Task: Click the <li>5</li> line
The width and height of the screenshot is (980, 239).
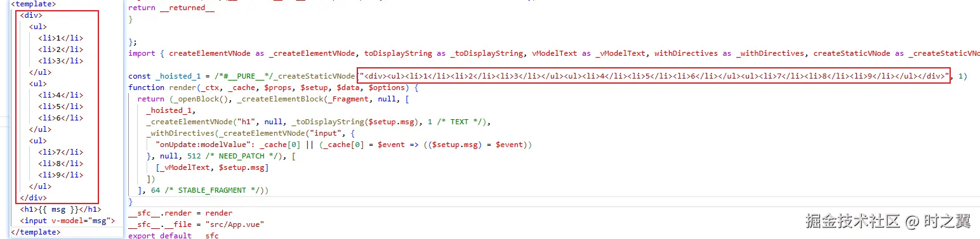Action: pyautogui.click(x=60, y=107)
